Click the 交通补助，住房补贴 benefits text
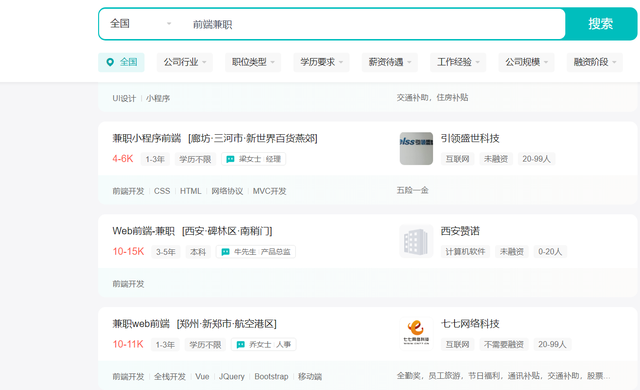 pos(432,98)
